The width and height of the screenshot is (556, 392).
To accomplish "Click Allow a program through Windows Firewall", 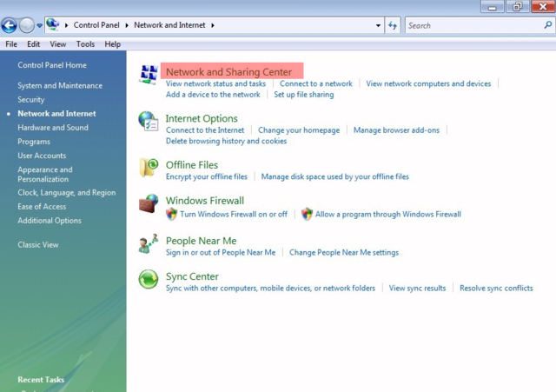I will 388,215.
